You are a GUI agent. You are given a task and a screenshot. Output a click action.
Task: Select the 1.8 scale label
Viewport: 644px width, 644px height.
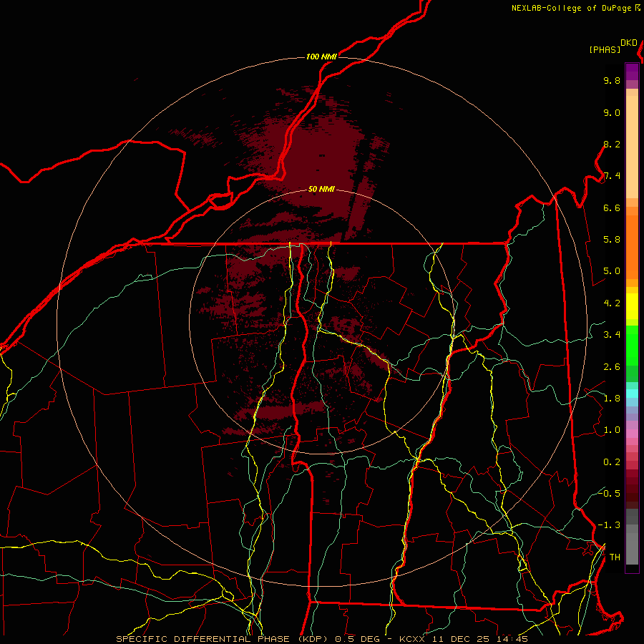[x=612, y=399]
